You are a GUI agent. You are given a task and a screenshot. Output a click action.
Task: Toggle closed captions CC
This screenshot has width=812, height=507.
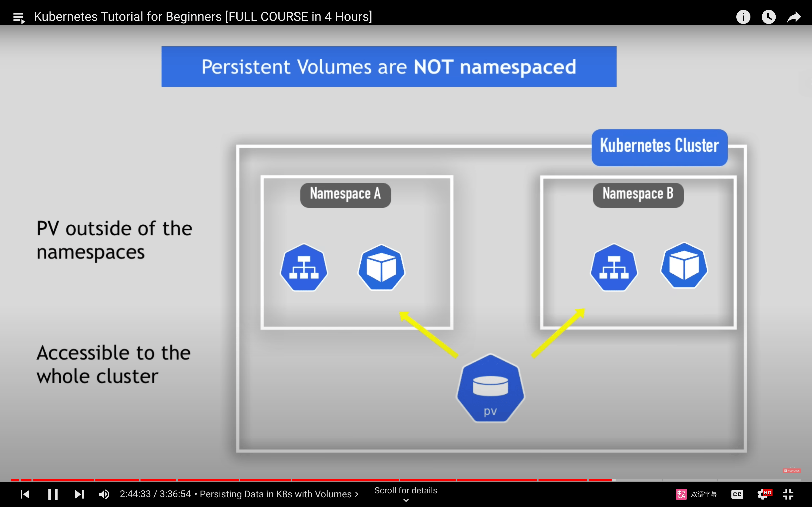tap(737, 494)
